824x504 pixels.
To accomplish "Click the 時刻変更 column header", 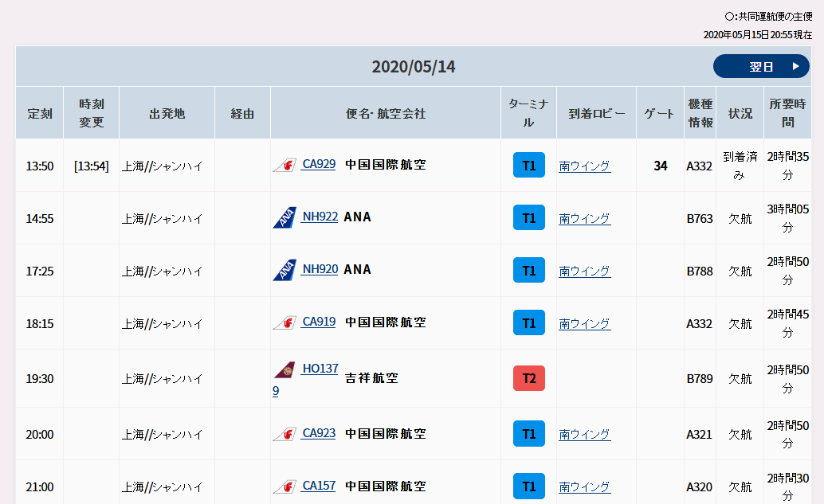I will coord(92,113).
